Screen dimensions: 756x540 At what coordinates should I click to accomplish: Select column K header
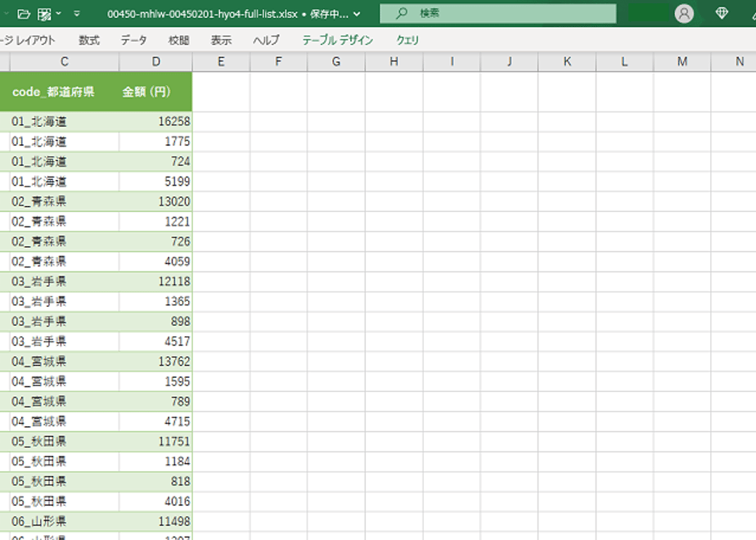(x=567, y=61)
